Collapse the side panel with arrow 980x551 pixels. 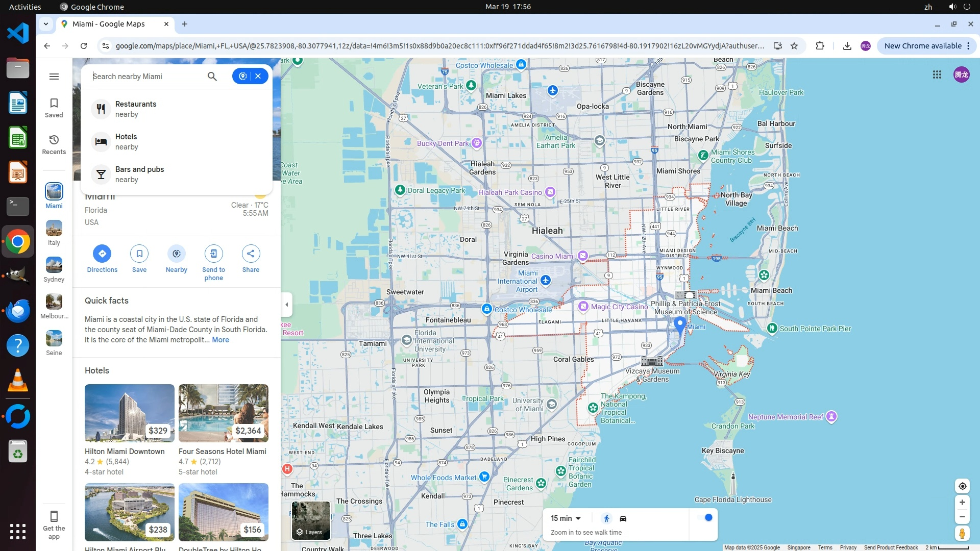point(287,305)
